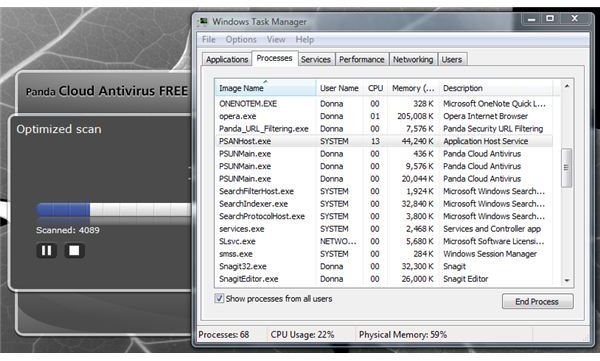The width and height of the screenshot is (600, 361).
Task: Select the SearchIndexer.exe process
Action: pos(384,204)
